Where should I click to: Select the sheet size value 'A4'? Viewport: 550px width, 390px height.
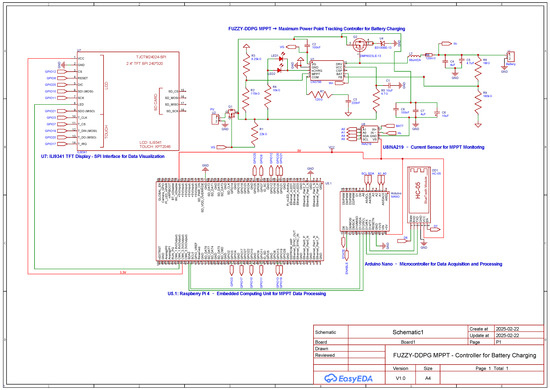428,378
